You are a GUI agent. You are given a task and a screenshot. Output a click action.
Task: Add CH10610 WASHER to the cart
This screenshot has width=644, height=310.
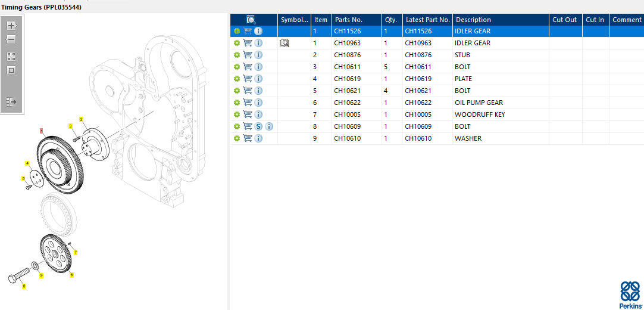(248, 138)
